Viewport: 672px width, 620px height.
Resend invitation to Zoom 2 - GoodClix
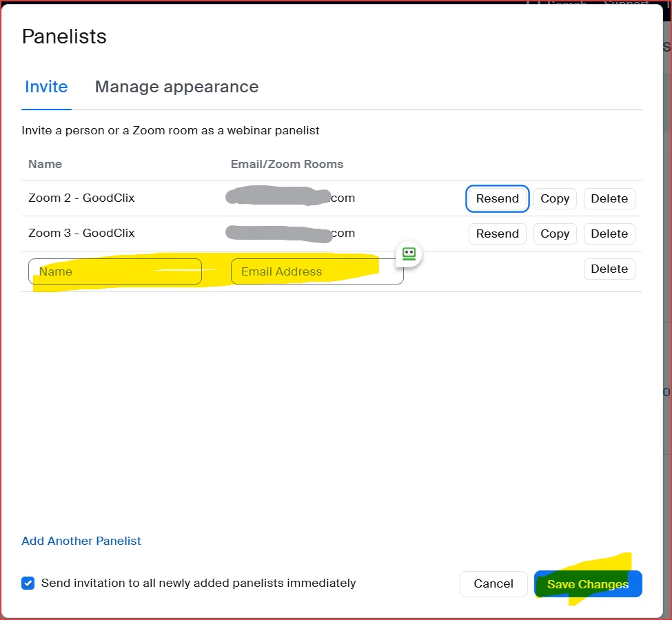497,199
